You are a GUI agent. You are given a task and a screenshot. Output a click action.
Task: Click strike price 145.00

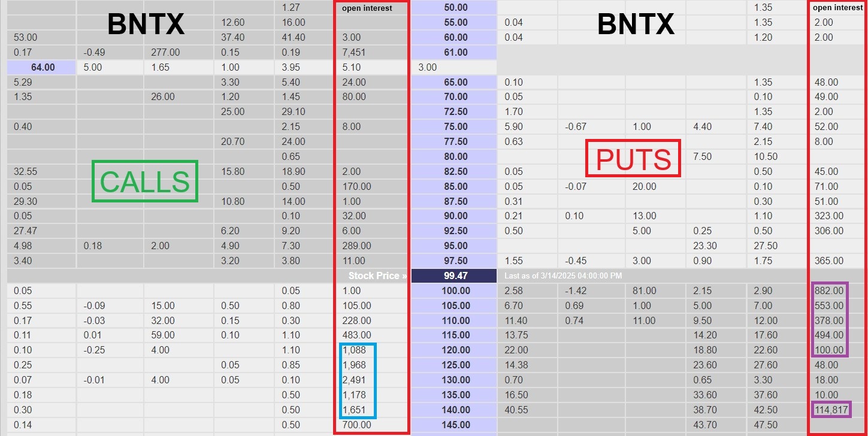[455, 425]
